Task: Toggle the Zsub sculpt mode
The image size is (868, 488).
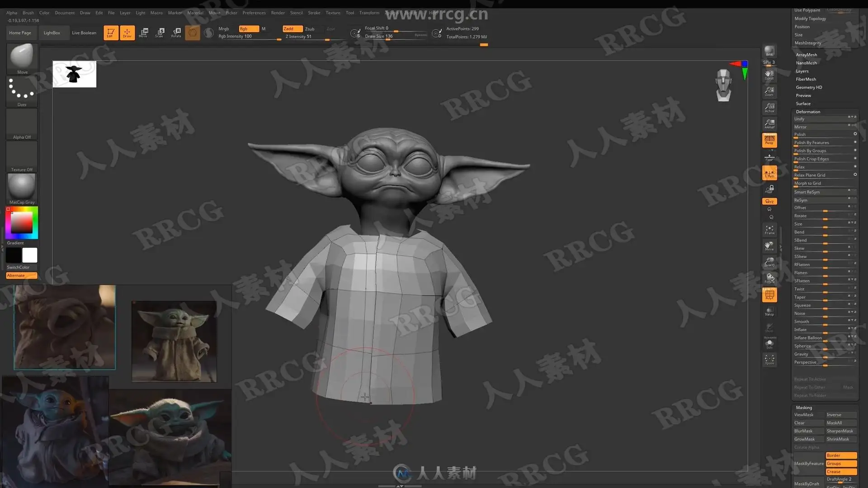Action: [310, 28]
